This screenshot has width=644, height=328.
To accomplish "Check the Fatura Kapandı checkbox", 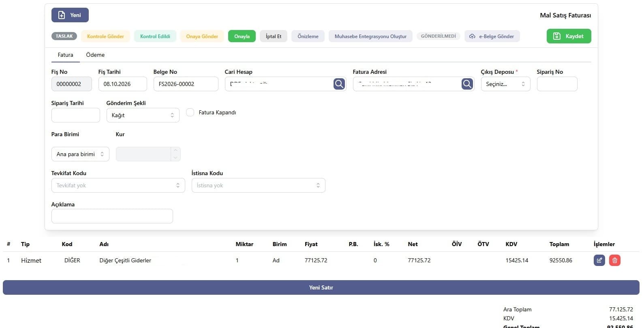I will (190, 112).
